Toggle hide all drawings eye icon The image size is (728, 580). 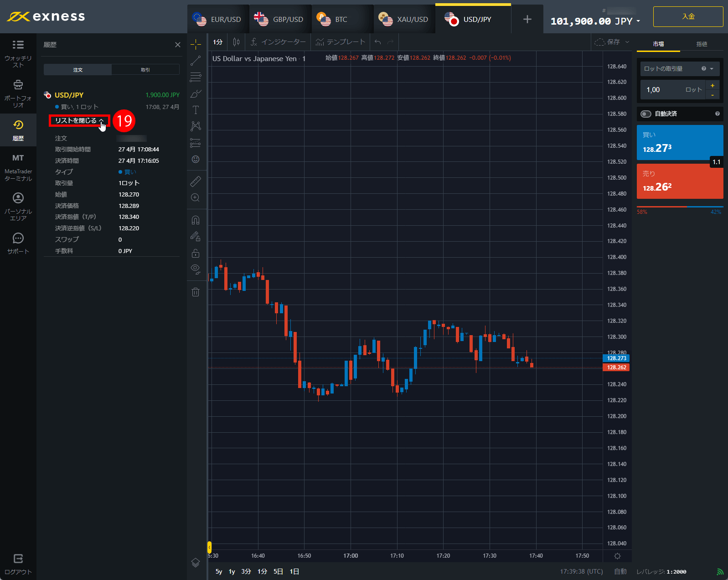tap(196, 269)
